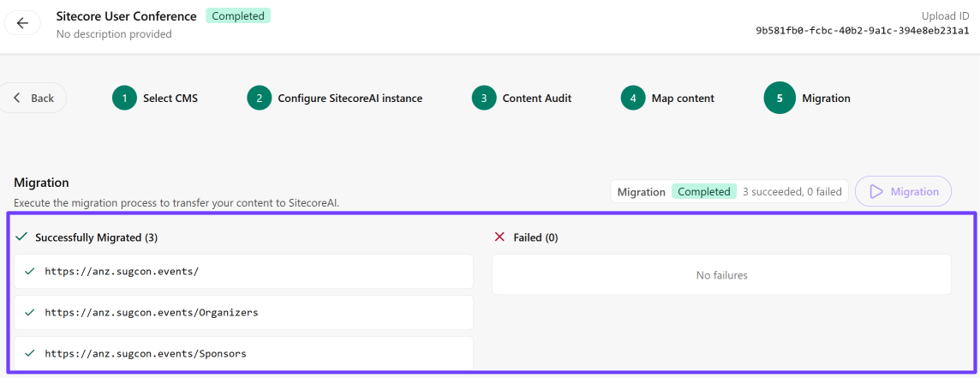The height and width of the screenshot is (378, 980).
Task: Select the https://anz.sugcon.events/Organizers row
Action: [x=243, y=312]
